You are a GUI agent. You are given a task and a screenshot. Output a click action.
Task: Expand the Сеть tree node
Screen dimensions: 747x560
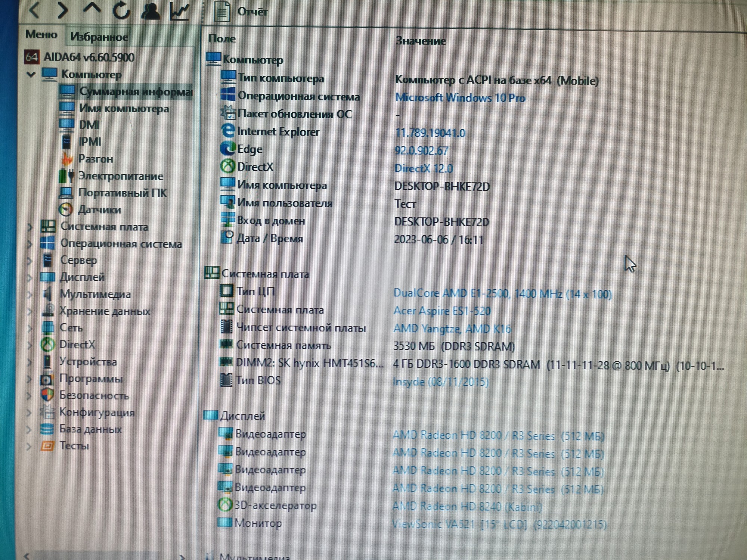tap(30, 328)
